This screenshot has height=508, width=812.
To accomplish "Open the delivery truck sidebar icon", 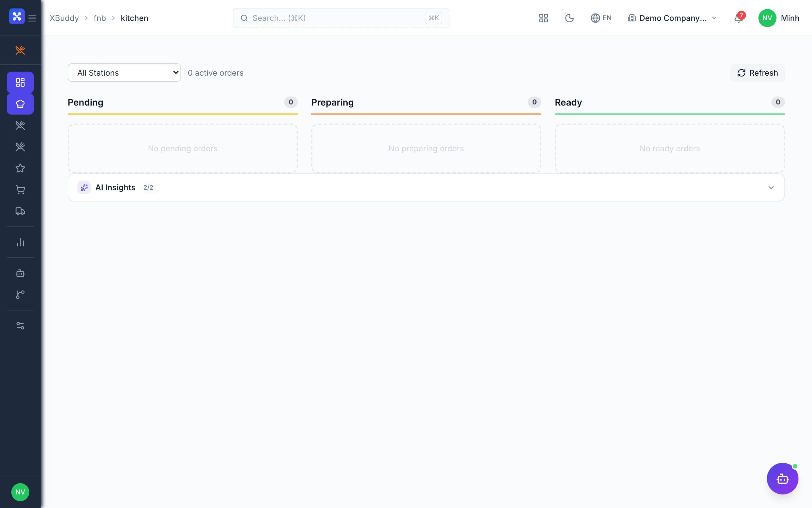I will point(20,211).
